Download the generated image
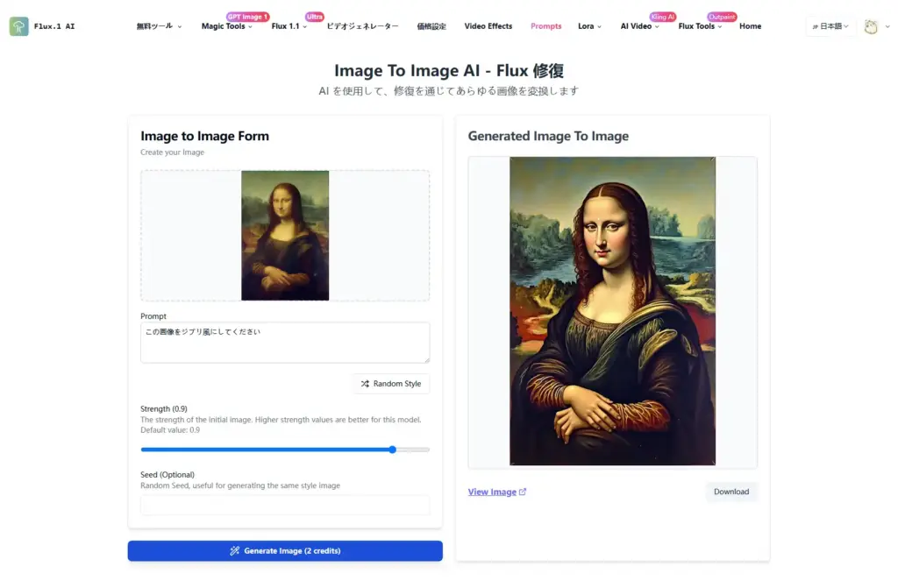Viewport: 898px width, 588px height. [731, 492]
